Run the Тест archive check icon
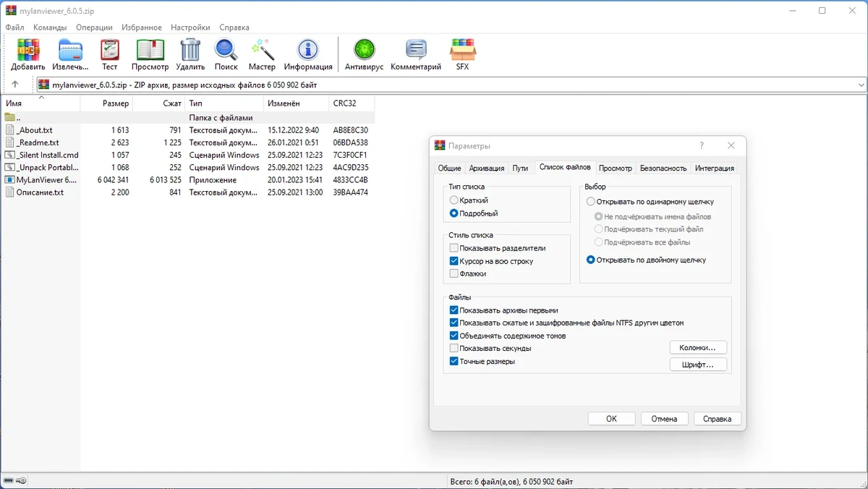This screenshot has height=489, width=868. [x=110, y=50]
